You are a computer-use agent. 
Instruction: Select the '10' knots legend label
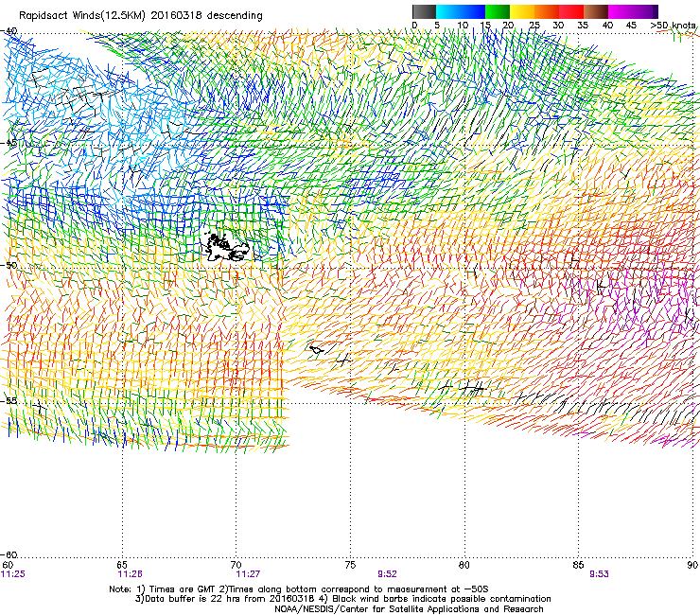pos(463,26)
